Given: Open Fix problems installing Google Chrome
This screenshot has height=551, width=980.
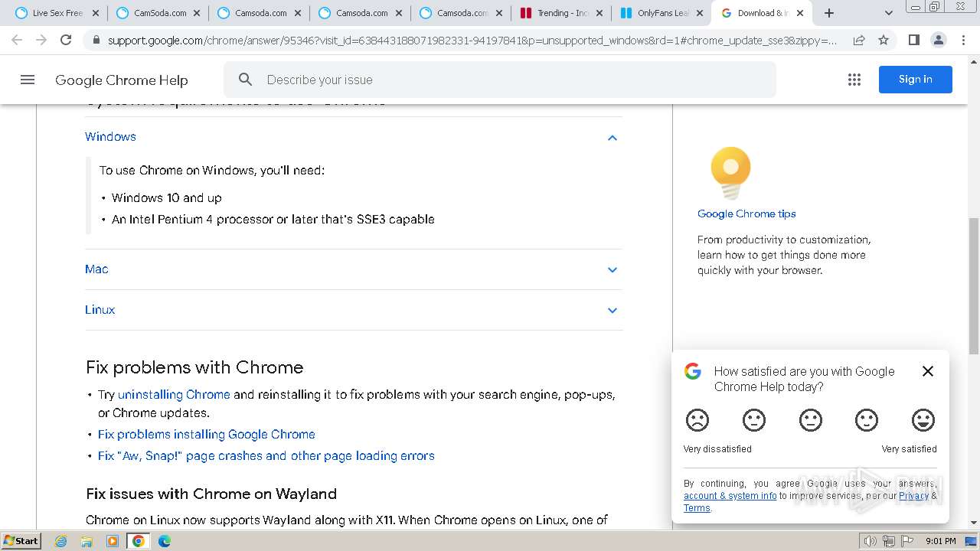Looking at the screenshot, I should [x=207, y=435].
